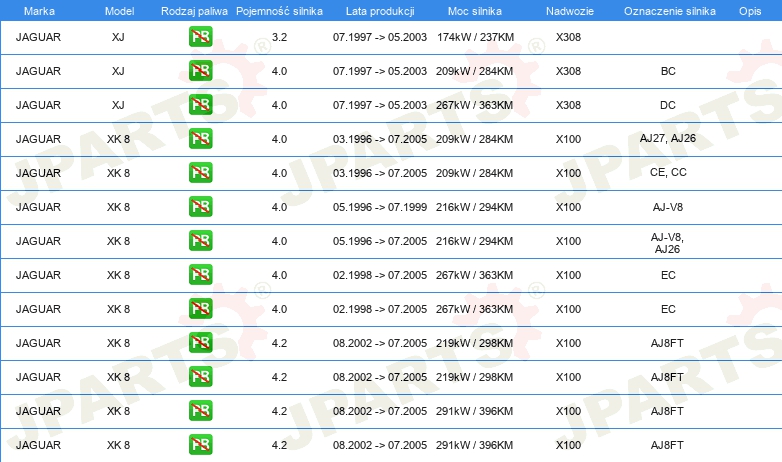Click the Moc silnika column header
The height and width of the screenshot is (462, 782).
click(475, 11)
